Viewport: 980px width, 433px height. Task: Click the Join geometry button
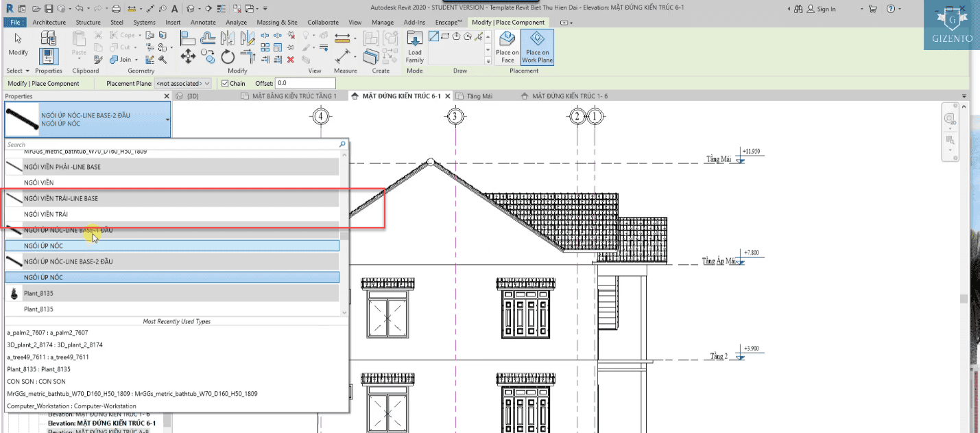121,59
